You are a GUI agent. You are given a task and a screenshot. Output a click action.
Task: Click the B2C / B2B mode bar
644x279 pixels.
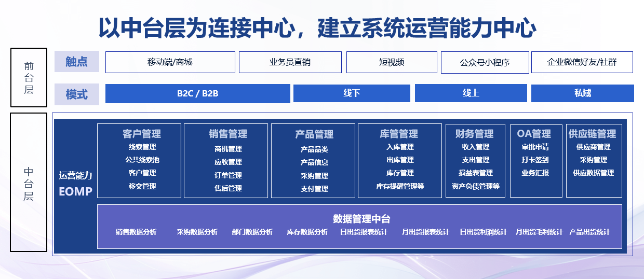tap(197, 93)
